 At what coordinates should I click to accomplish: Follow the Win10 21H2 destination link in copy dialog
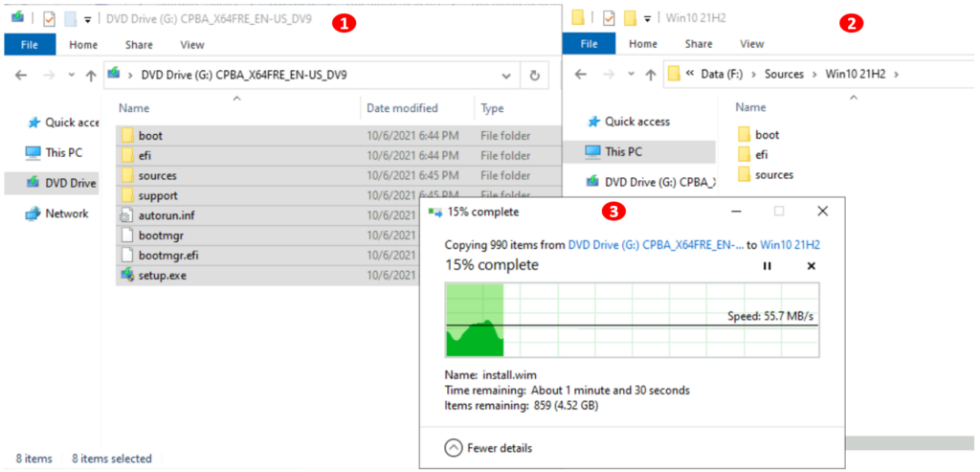pos(790,246)
